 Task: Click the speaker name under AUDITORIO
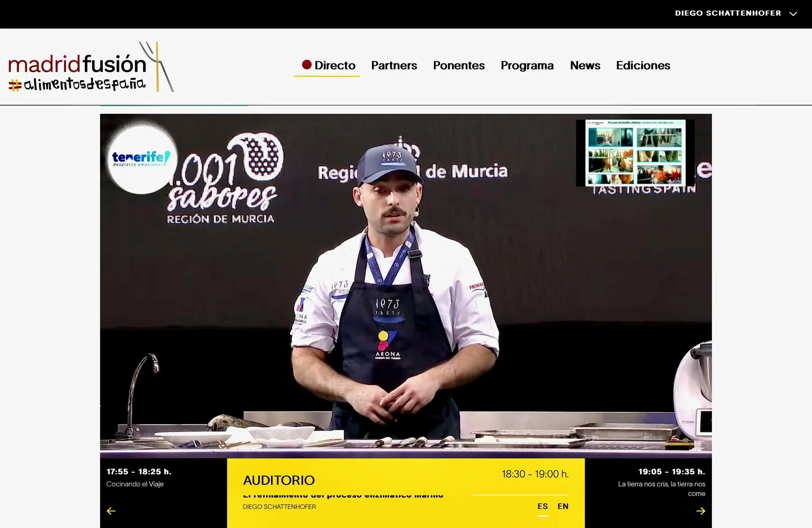pyautogui.click(x=279, y=507)
